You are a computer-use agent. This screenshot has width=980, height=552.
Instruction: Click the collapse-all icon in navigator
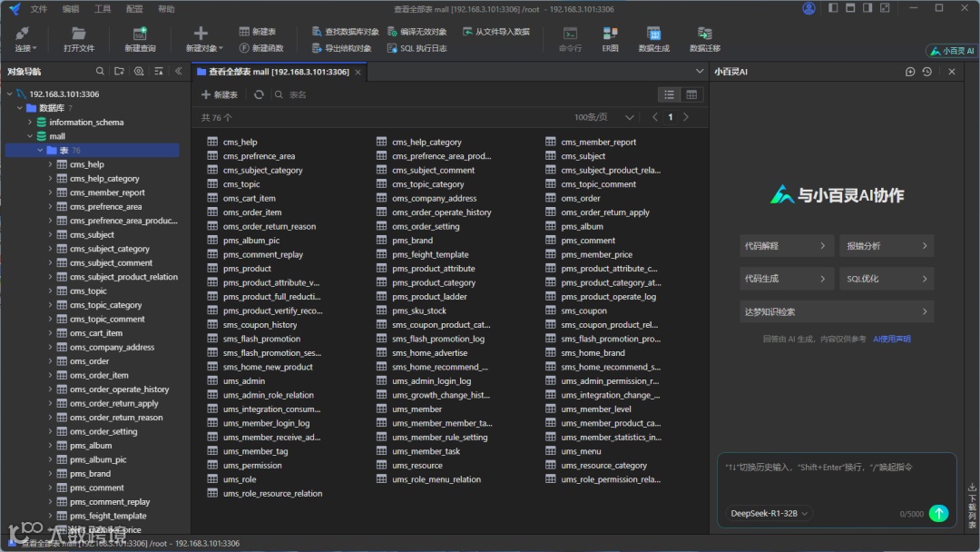(159, 71)
